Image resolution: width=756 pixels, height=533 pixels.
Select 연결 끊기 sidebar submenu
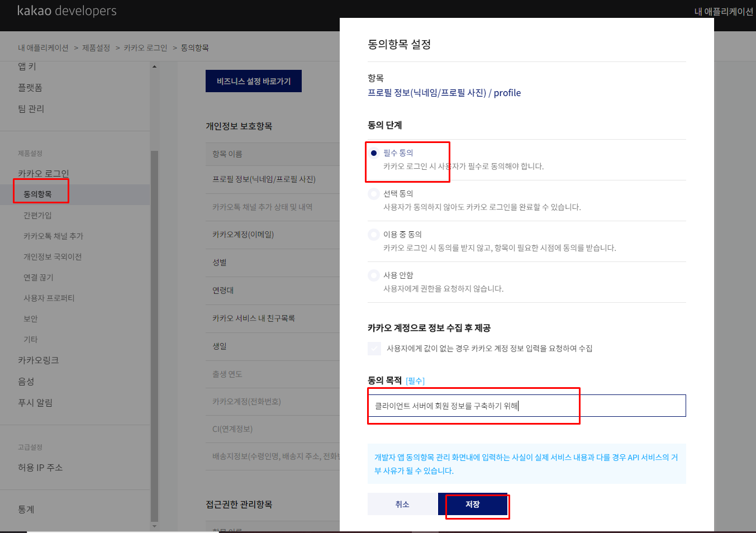(x=39, y=278)
